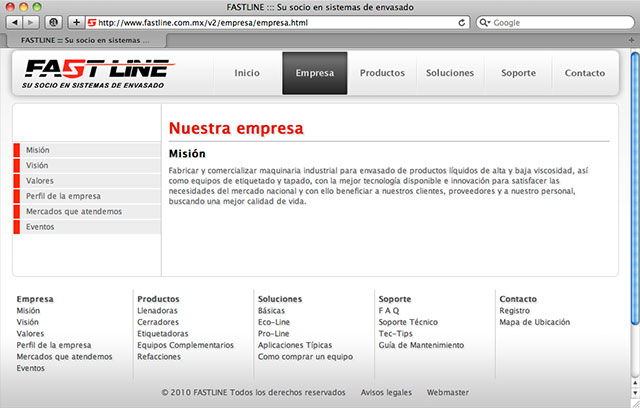
Task: Open Guía de Mantenimiento footer link
Action: coord(421,345)
